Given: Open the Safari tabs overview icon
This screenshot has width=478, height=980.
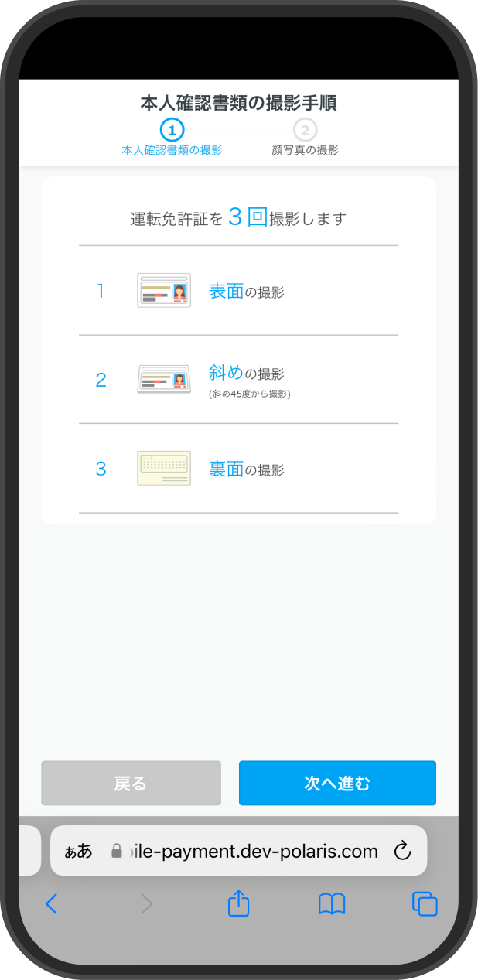Looking at the screenshot, I should 425,903.
